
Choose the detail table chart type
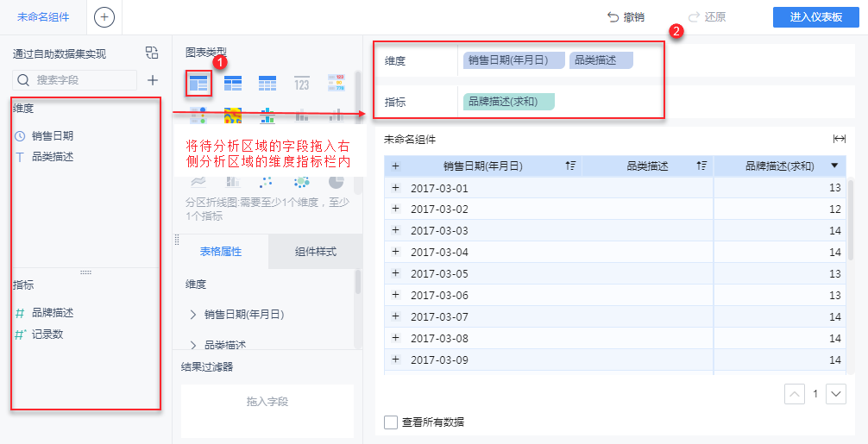pyautogui.click(x=267, y=84)
